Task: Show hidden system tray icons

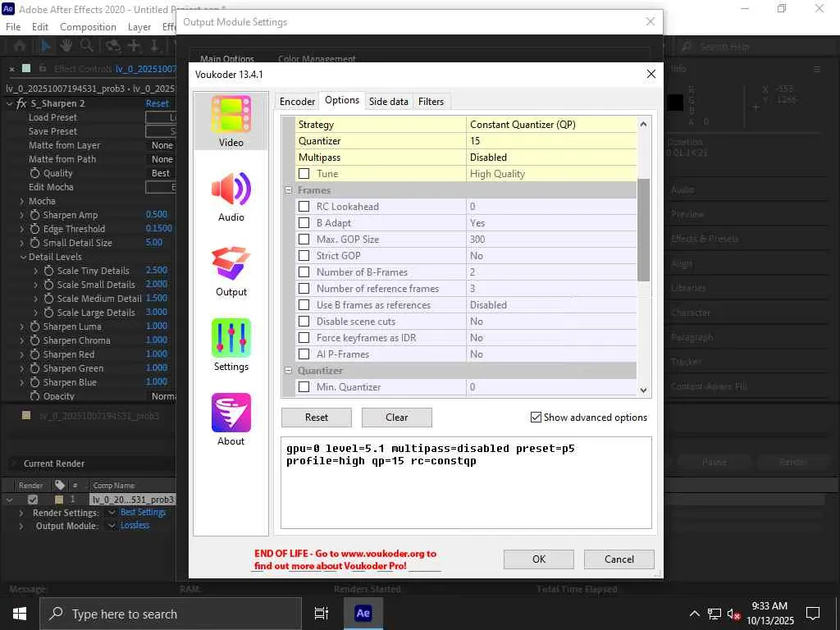Action: [x=694, y=614]
